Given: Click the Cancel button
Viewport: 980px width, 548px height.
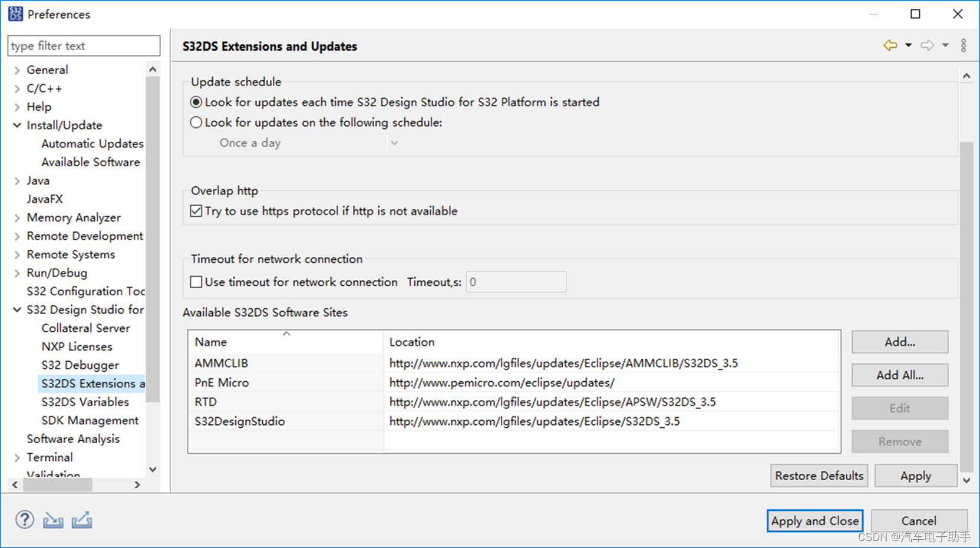Looking at the screenshot, I should (x=919, y=521).
